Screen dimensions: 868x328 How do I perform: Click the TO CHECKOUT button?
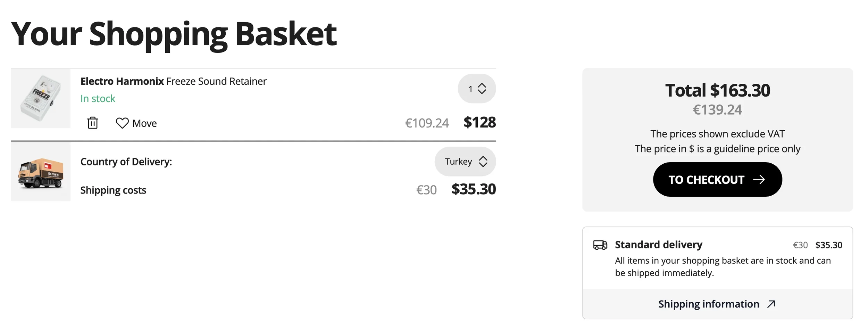pyautogui.click(x=717, y=179)
